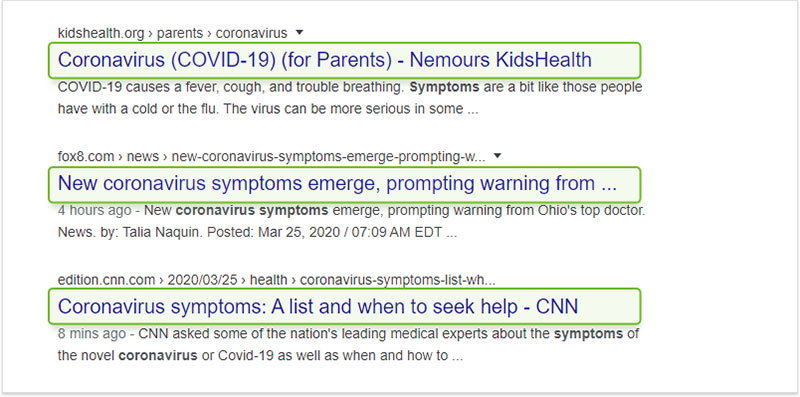The width and height of the screenshot is (800, 397).
Task: Expand the dropdown arrow beside fox8.com URL
Action: tap(498, 156)
